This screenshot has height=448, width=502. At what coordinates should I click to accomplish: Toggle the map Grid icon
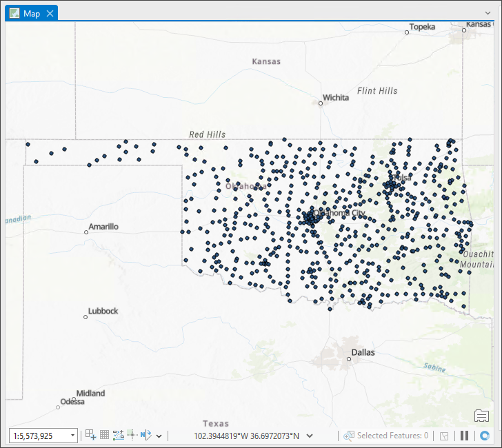coord(104,435)
